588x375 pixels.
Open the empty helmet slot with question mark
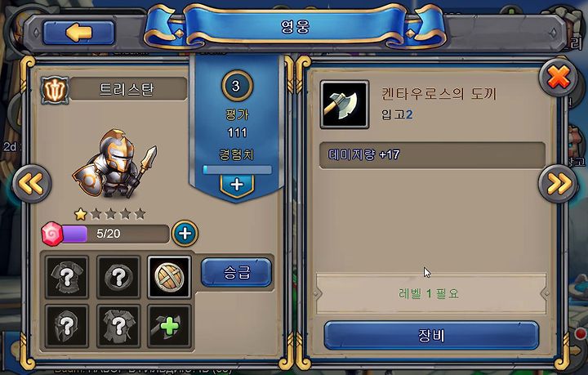[x=67, y=326]
